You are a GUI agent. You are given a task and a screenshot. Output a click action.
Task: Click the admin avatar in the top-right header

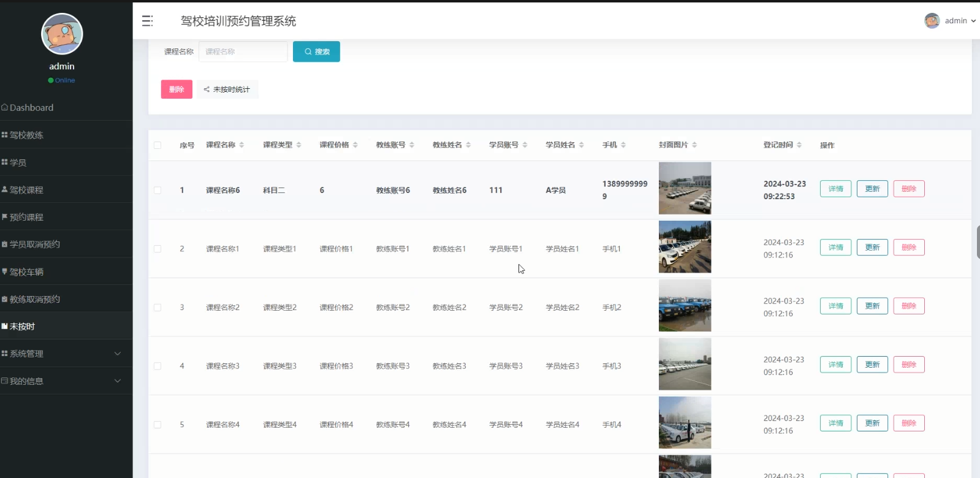pyautogui.click(x=932, y=21)
